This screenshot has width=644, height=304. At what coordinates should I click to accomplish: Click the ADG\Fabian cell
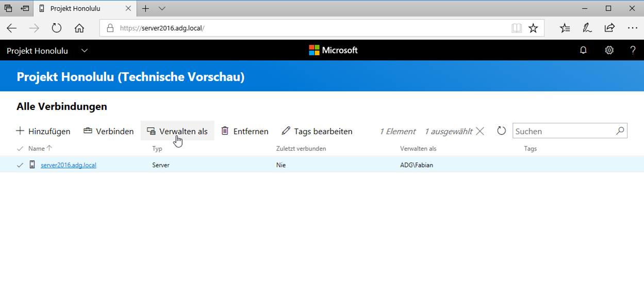coord(417,165)
